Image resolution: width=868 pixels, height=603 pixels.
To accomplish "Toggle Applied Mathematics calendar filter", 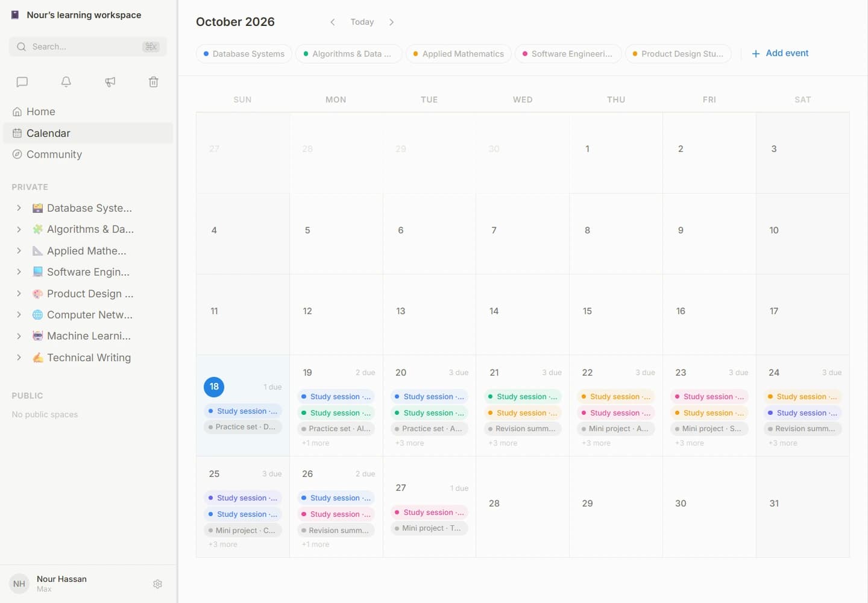I will (459, 54).
